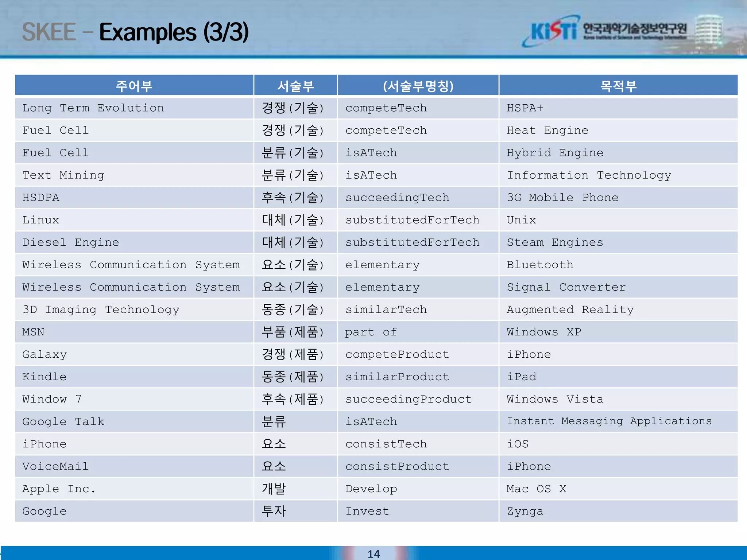
Task: Click the '부품(제품)' cell
Action: click(x=295, y=332)
